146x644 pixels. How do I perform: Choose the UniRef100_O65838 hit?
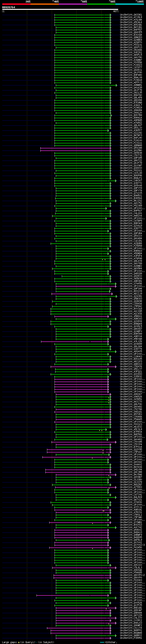[x=131, y=153]
